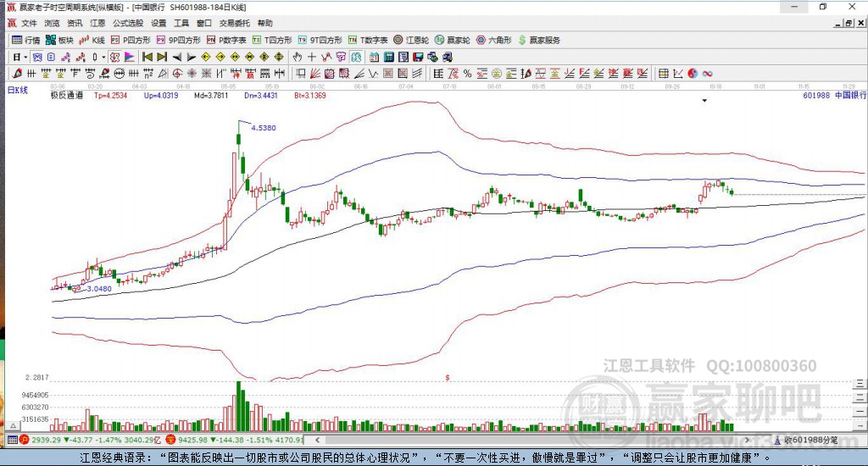The width and height of the screenshot is (868, 466).
Task: Click the Md=3.7811 value
Action: [211, 95]
